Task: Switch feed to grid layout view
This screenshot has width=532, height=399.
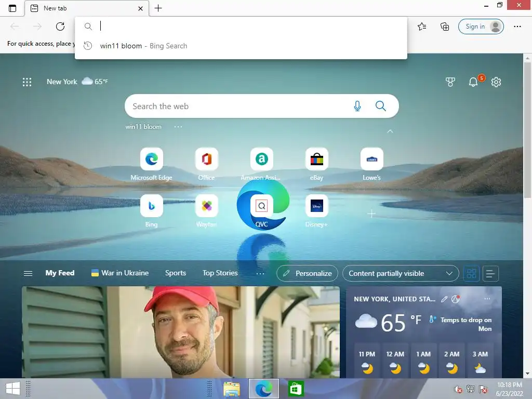Action: tap(471, 273)
